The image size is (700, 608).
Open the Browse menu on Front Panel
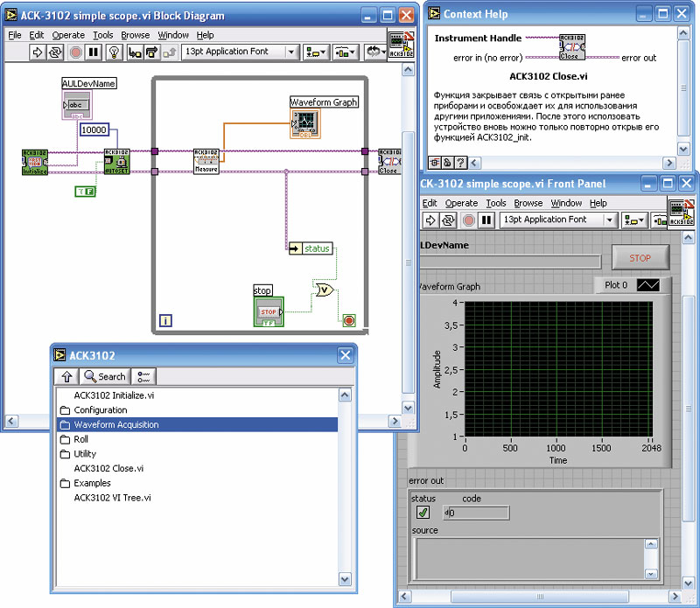point(528,203)
